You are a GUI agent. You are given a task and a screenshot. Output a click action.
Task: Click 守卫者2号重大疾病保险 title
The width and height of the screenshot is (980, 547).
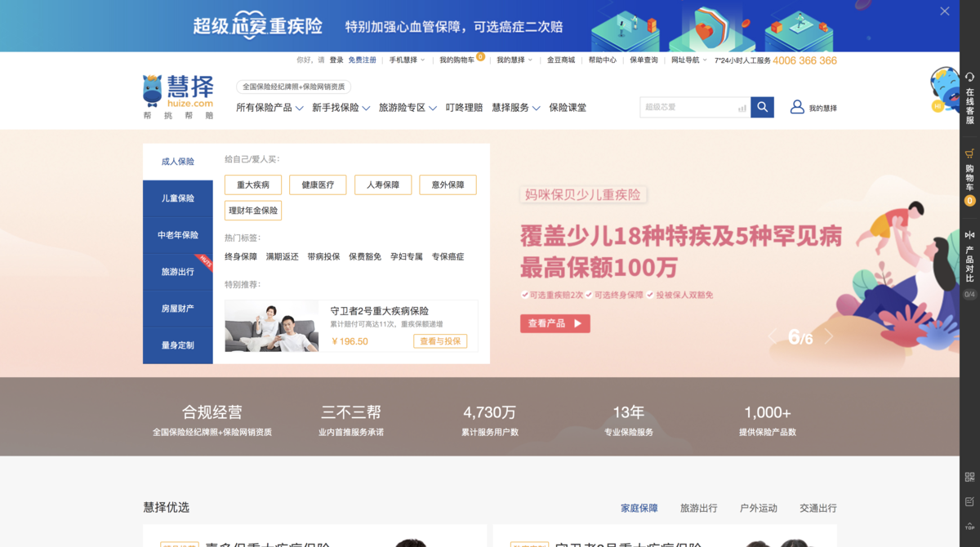click(379, 311)
